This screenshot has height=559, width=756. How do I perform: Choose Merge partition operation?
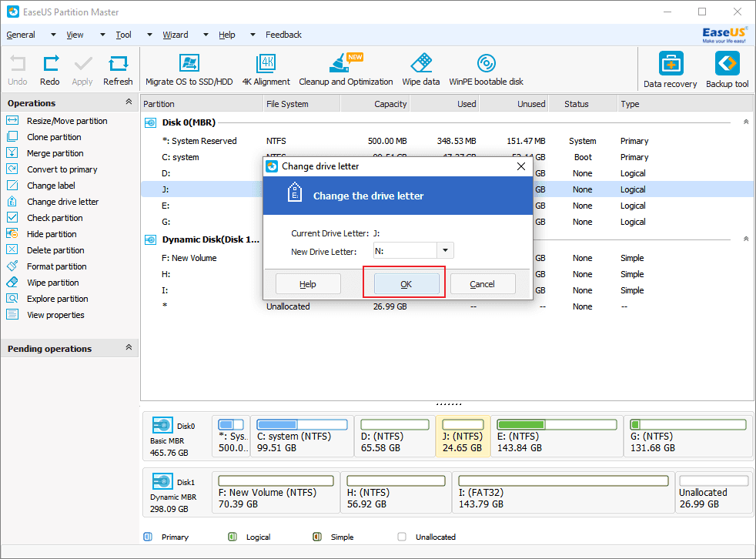[45, 153]
